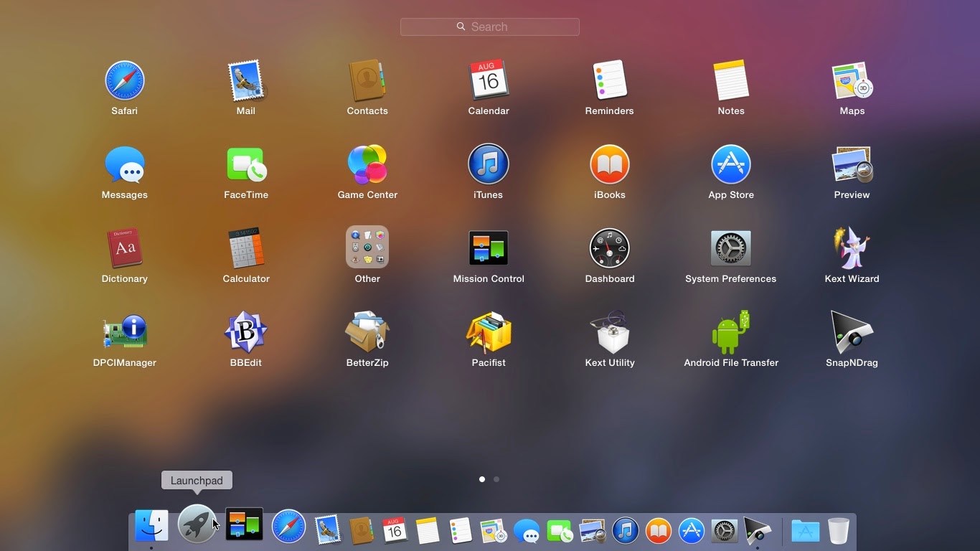Open Contacts from the Dock
980x551 pixels.
coord(362,530)
